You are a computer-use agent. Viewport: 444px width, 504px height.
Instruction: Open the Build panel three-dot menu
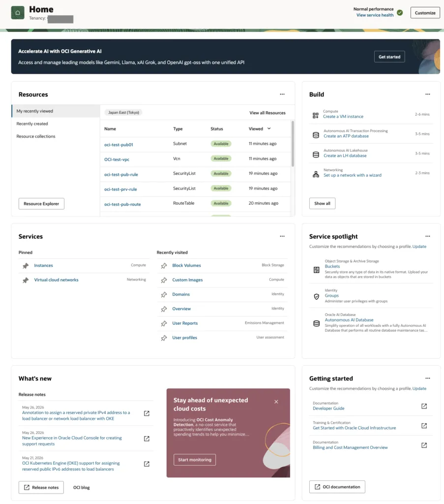click(428, 94)
